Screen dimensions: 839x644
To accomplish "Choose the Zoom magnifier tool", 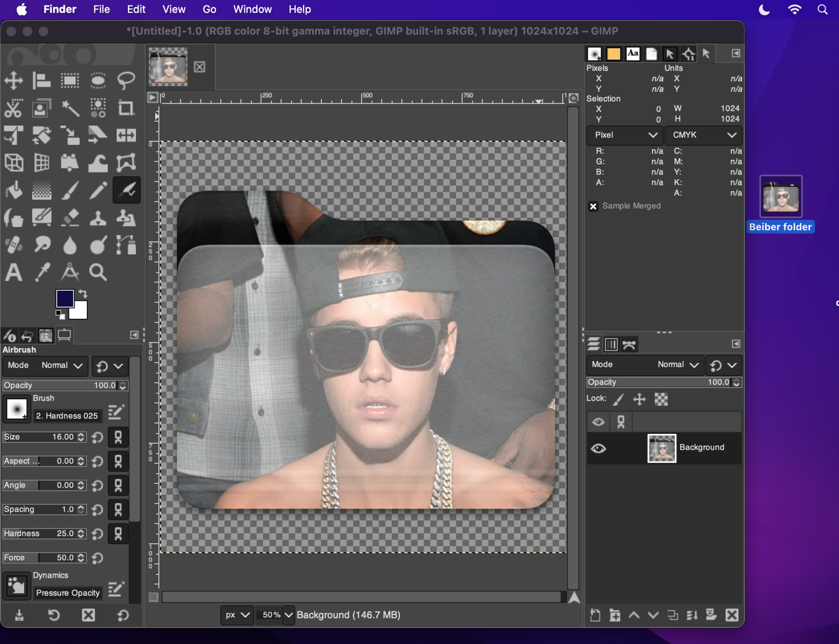I will click(x=98, y=272).
